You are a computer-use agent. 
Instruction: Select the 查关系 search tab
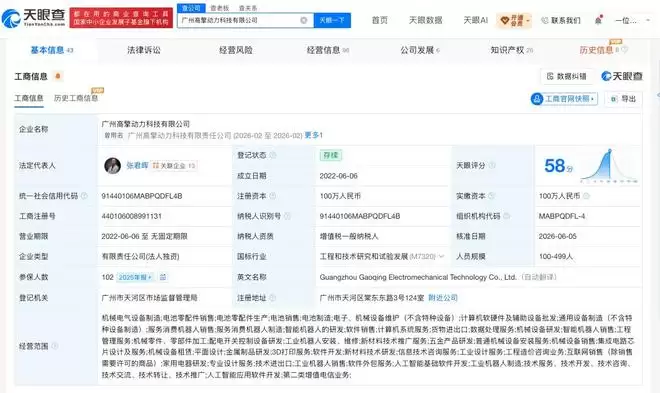pyautogui.click(x=248, y=8)
